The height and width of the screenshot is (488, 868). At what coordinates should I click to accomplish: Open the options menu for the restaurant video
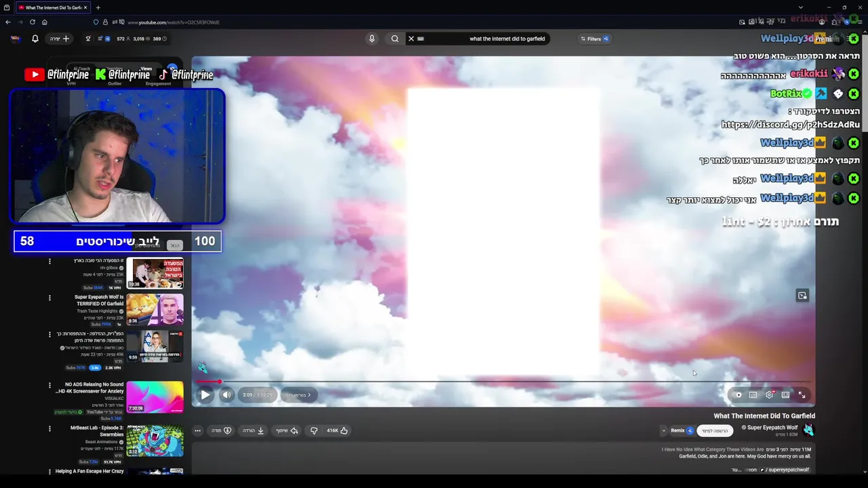(50, 261)
